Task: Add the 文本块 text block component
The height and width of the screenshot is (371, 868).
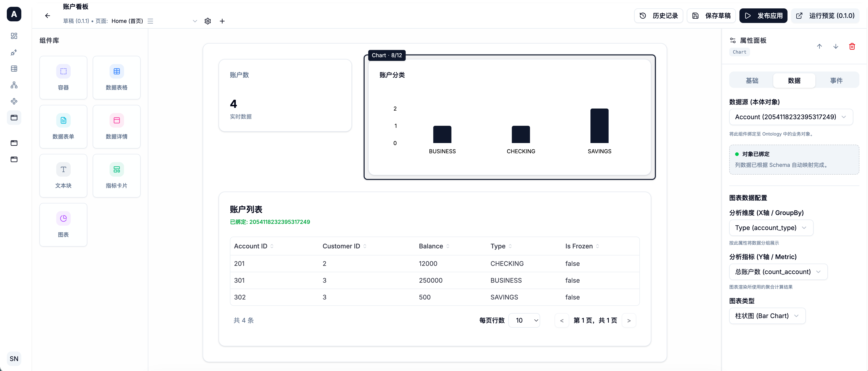Action: pyautogui.click(x=63, y=176)
